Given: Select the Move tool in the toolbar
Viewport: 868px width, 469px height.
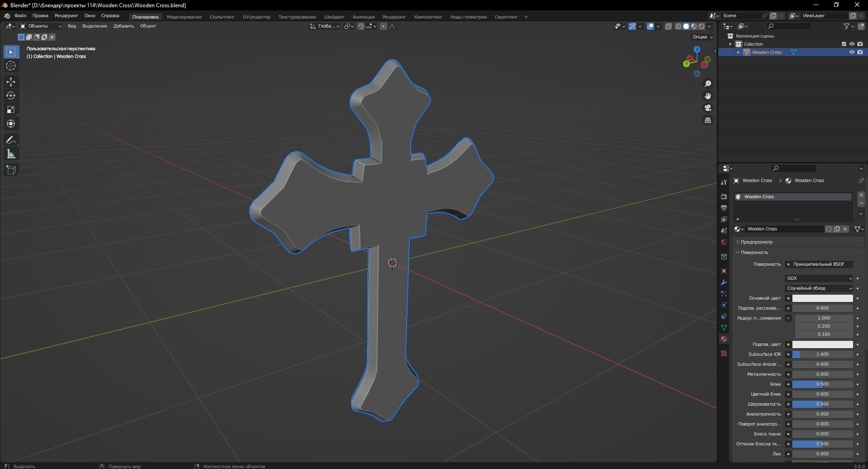Looking at the screenshot, I should (x=11, y=82).
